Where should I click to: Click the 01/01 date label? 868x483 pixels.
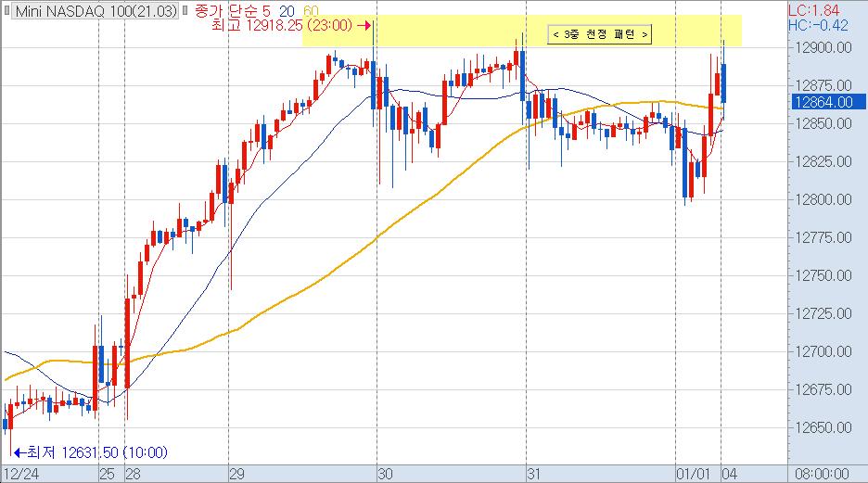pyautogui.click(x=693, y=474)
